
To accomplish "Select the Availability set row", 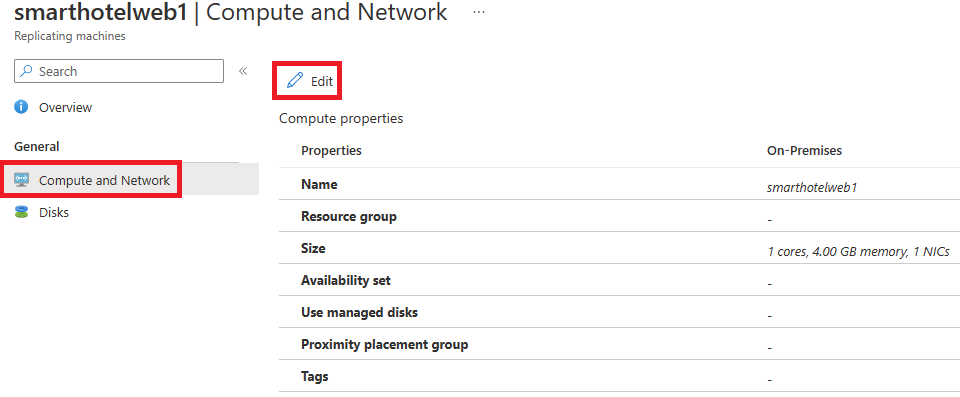I will [x=619, y=280].
